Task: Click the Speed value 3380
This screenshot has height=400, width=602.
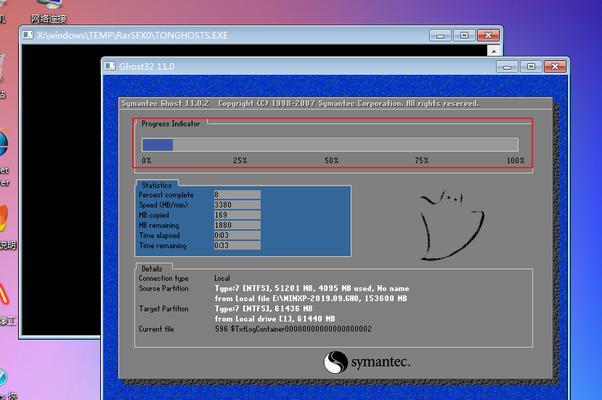Action: tap(237, 205)
